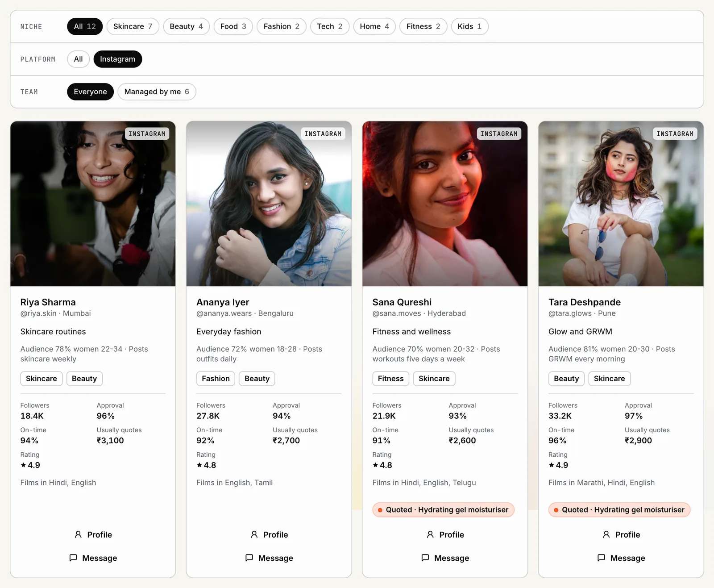
Task: Click Beauty tag on Riya Sharma's card
Action: tap(84, 379)
